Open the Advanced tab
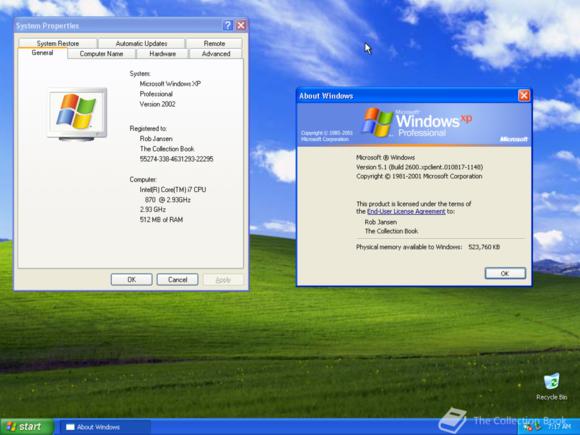580x435 pixels. [216, 54]
